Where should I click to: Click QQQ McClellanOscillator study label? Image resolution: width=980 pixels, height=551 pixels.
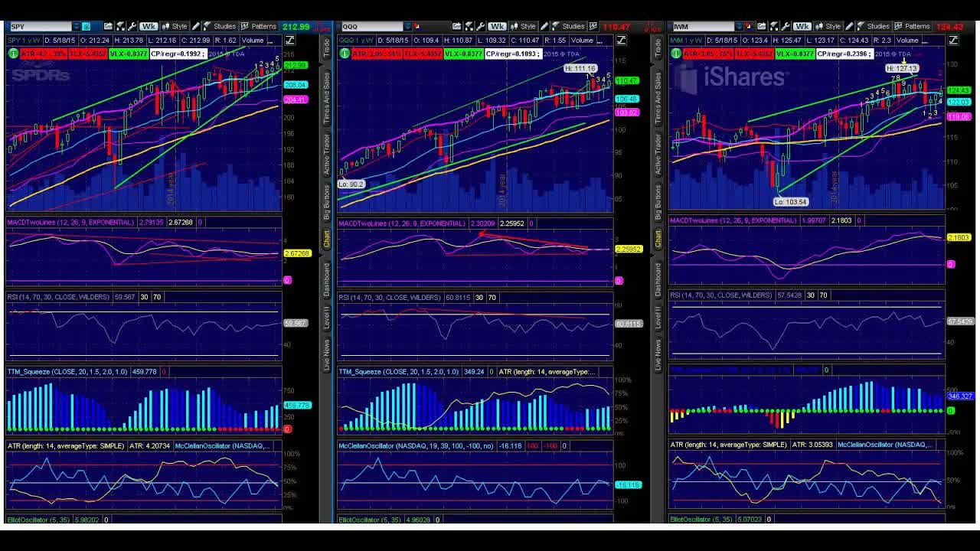tap(416, 445)
